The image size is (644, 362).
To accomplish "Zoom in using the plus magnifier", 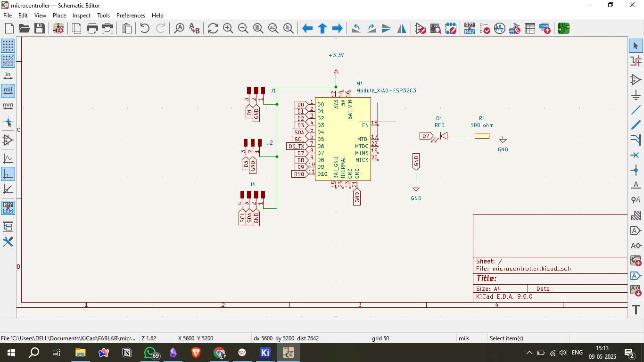I will (228, 29).
